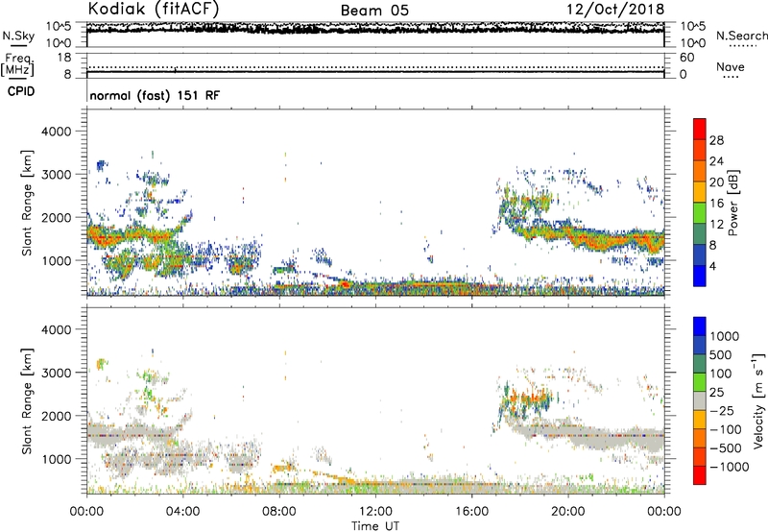This screenshot has width=768, height=532.
Task: Click the "04:00" time axis tick label
Action: coord(182,512)
